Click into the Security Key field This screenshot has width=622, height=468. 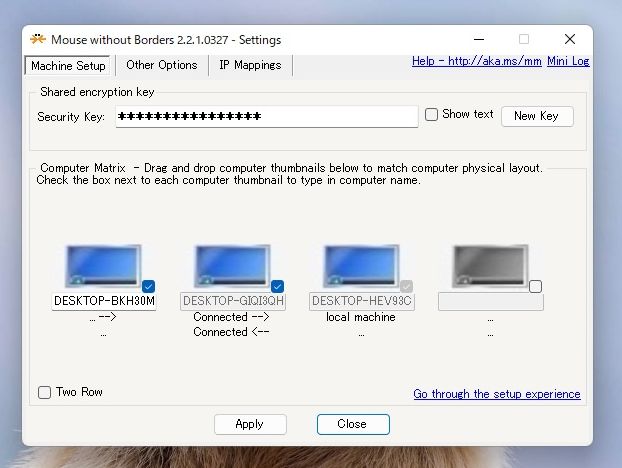267,116
